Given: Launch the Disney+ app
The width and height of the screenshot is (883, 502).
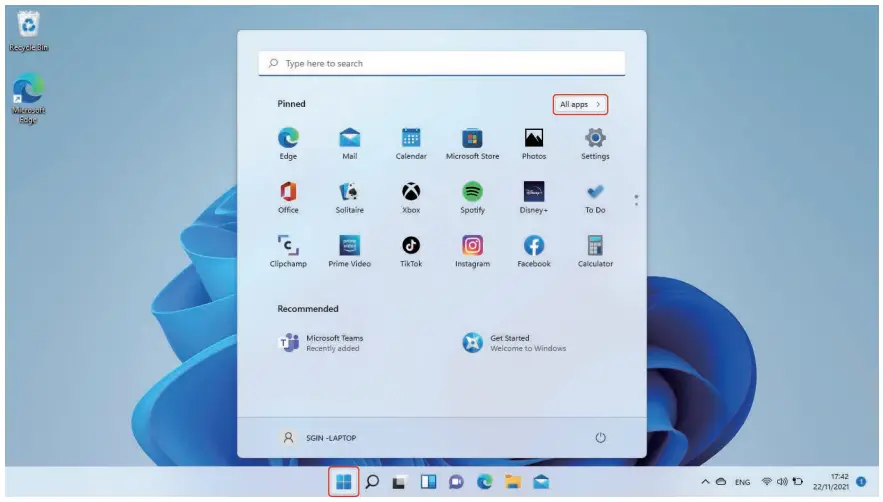Looking at the screenshot, I should [533, 197].
